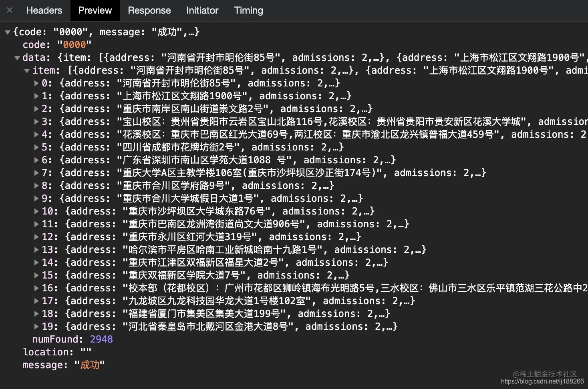Collapse the item array
This screenshot has height=389, width=588.
pyautogui.click(x=27, y=70)
